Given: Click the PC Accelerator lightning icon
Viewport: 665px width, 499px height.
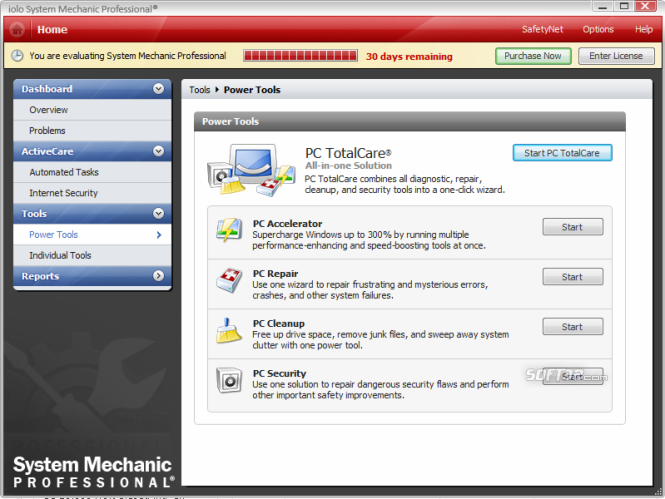Looking at the screenshot, I should (229, 229).
